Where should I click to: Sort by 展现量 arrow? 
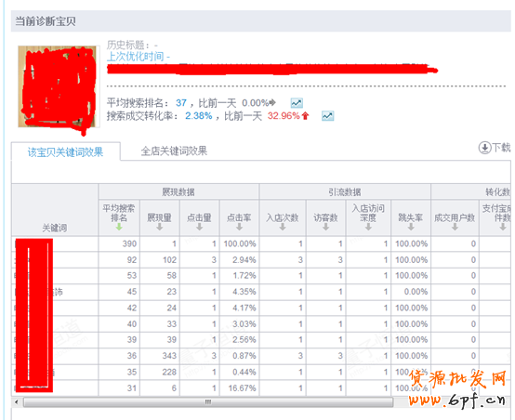coord(159,227)
